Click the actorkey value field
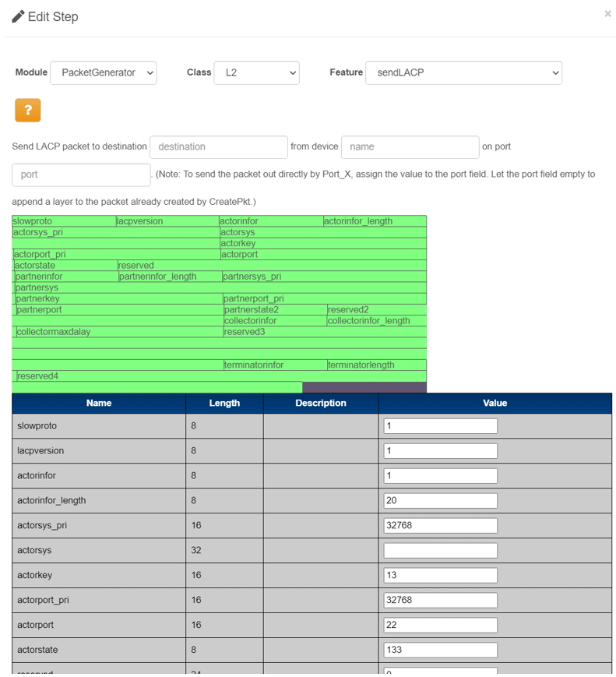The width and height of the screenshot is (616, 677). tap(440, 575)
